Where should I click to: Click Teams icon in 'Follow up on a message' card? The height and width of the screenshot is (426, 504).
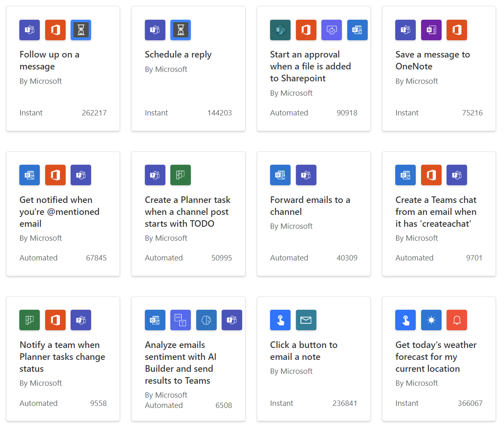(30, 30)
